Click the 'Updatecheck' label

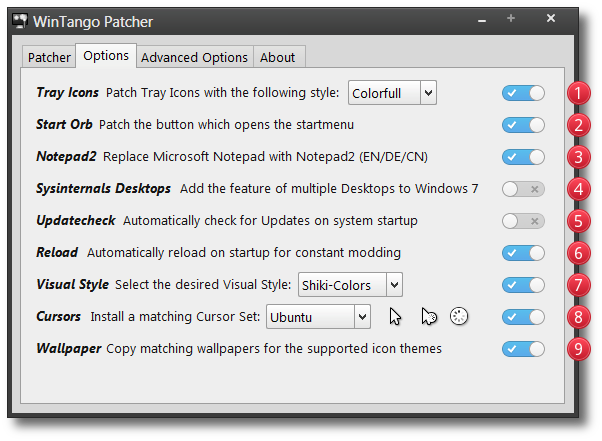pyautogui.click(x=76, y=221)
